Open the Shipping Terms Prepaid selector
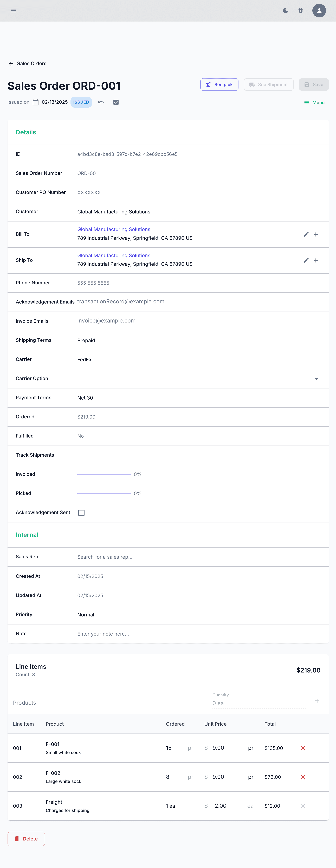 pyautogui.click(x=199, y=340)
